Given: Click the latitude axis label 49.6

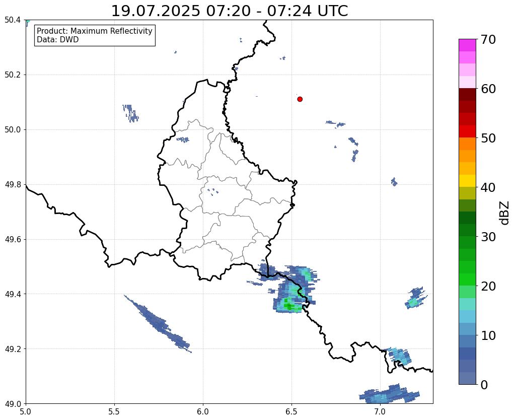Looking at the screenshot, I should pyautogui.click(x=13, y=240).
